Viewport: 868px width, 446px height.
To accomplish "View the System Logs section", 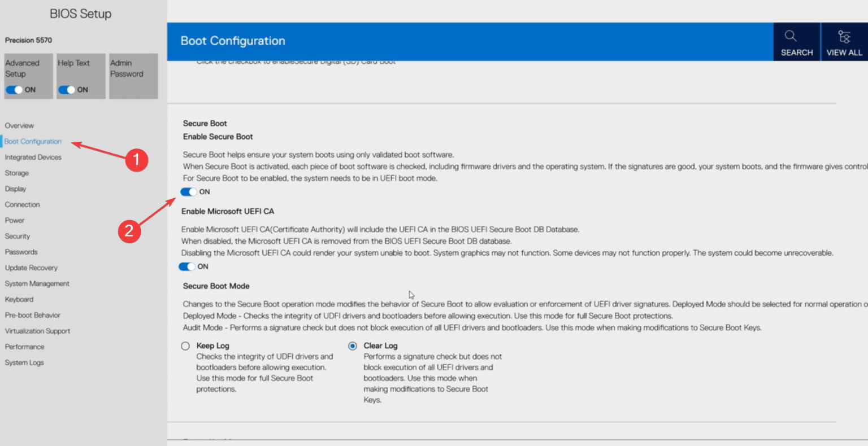I will pos(24,362).
